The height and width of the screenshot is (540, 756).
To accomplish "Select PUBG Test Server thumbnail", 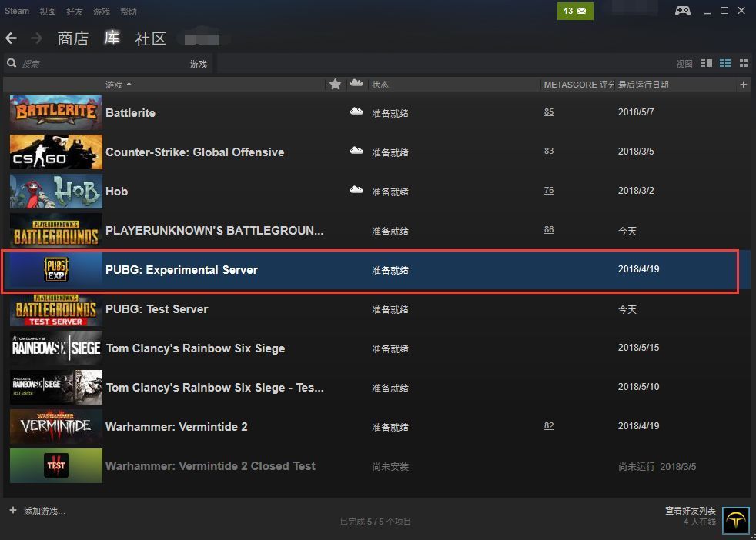I will pyautogui.click(x=56, y=308).
